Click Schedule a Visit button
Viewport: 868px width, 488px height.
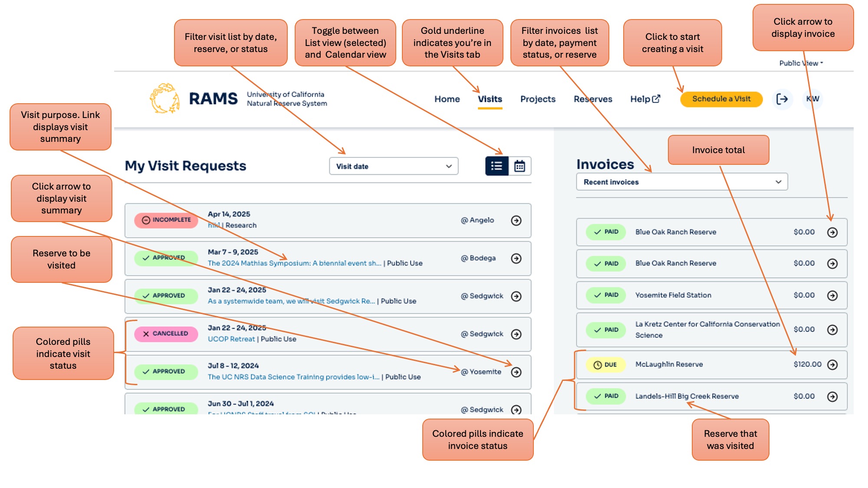pyautogui.click(x=721, y=99)
